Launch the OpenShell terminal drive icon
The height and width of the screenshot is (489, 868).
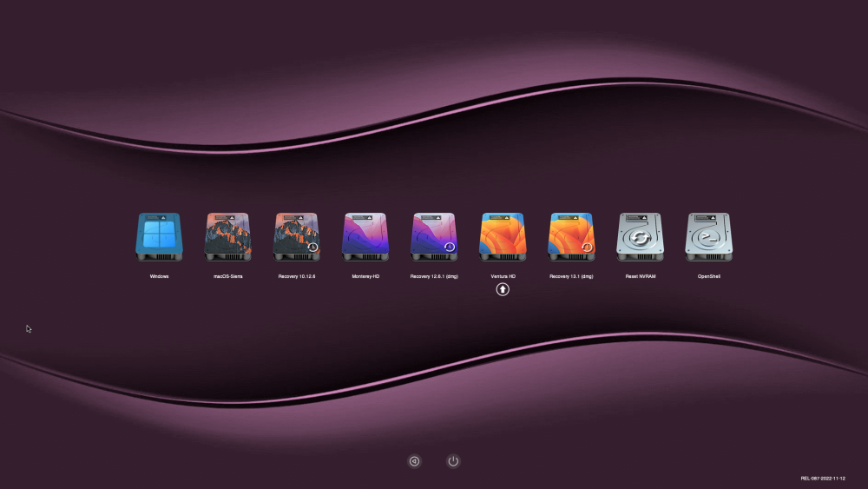point(708,237)
